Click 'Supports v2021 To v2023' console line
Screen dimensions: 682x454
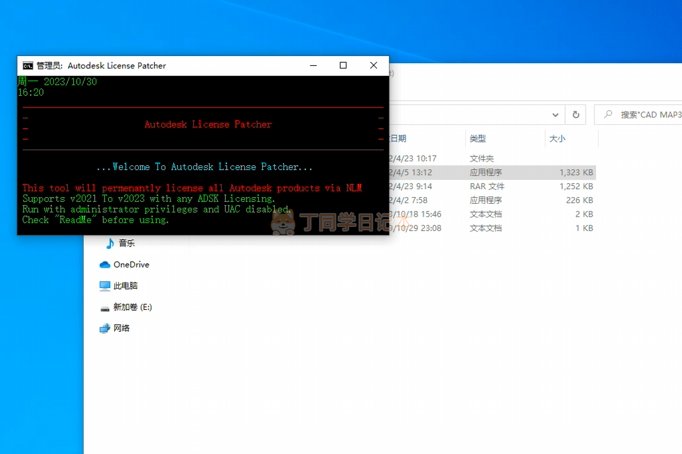pyautogui.click(x=148, y=199)
